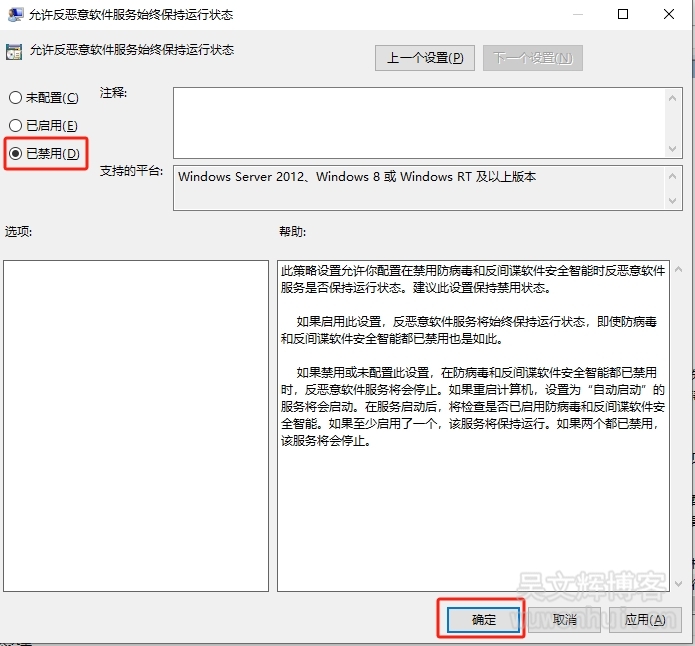
Task: Select the 已启用(E) radio option
Action: tap(15, 126)
